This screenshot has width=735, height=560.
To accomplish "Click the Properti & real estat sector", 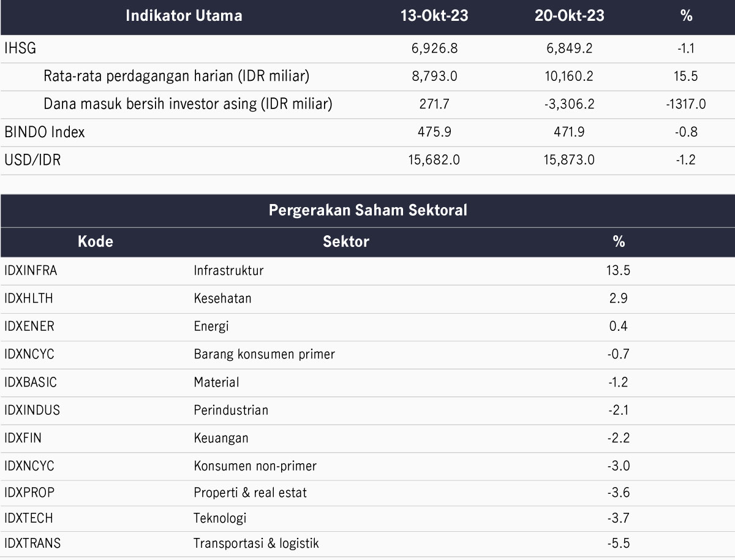I will pos(250,493).
